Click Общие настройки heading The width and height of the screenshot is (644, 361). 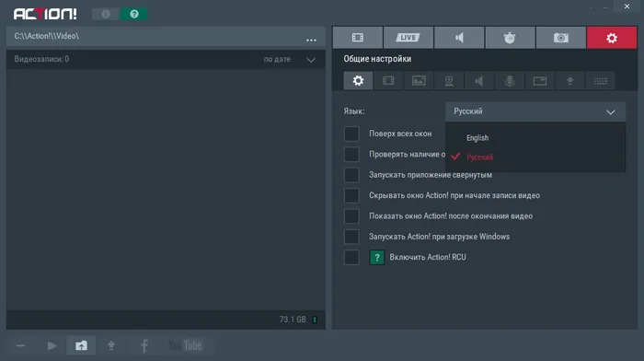click(x=377, y=59)
